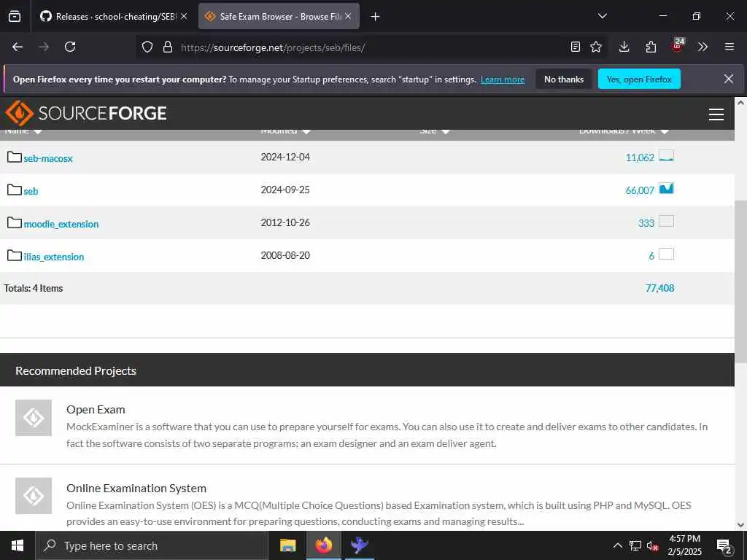
Task: Dismiss the Firefox startup notification bar
Action: tap(729, 79)
